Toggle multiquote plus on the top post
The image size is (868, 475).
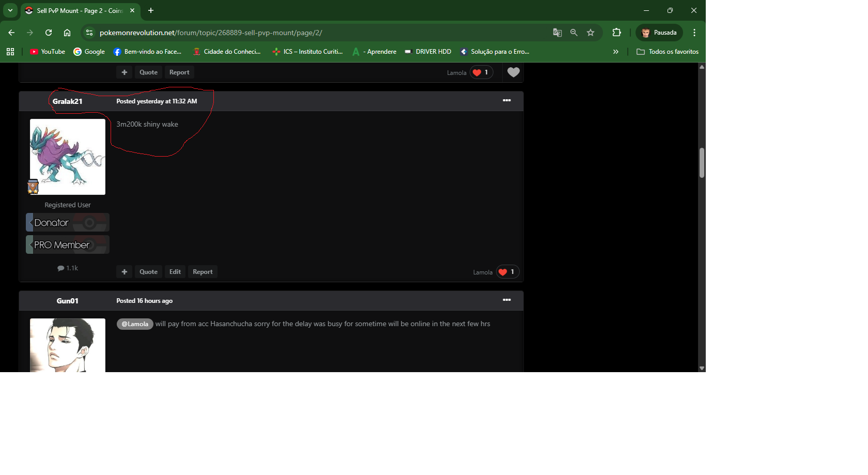124,72
